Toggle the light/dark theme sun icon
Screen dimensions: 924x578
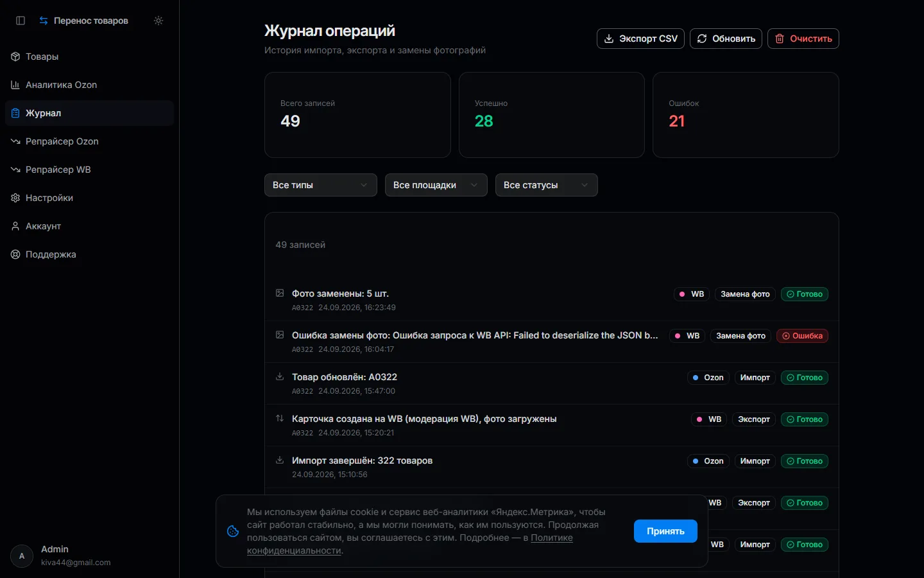coord(158,21)
